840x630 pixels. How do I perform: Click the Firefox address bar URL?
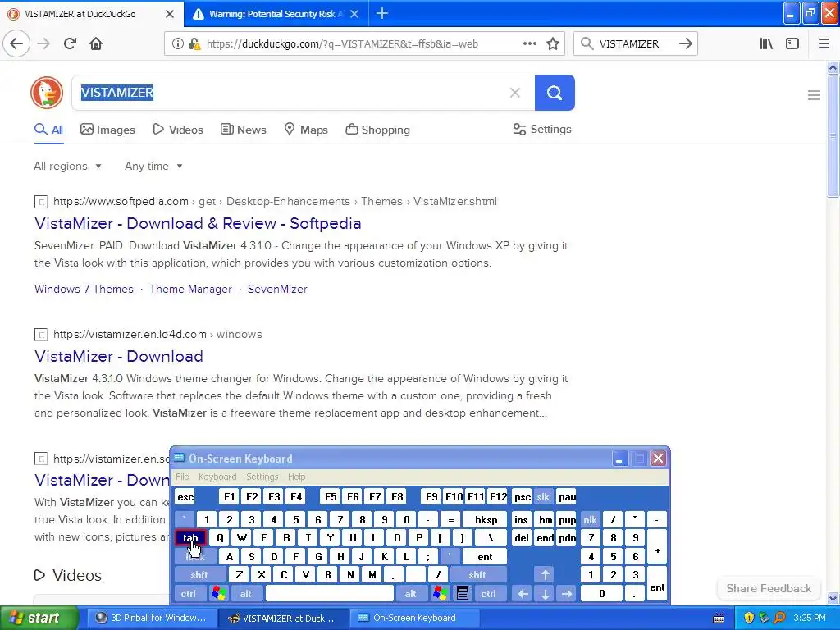[x=342, y=44]
